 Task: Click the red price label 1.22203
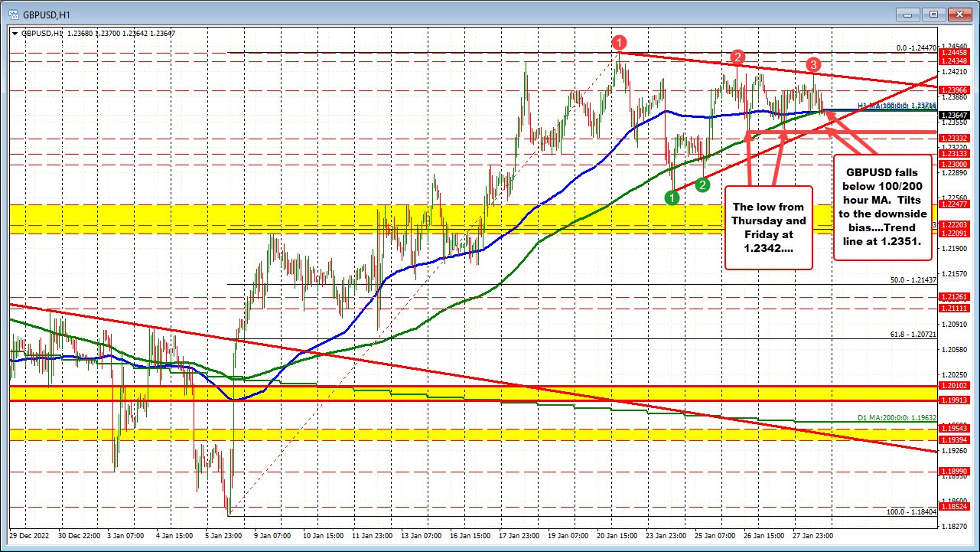[x=956, y=224]
